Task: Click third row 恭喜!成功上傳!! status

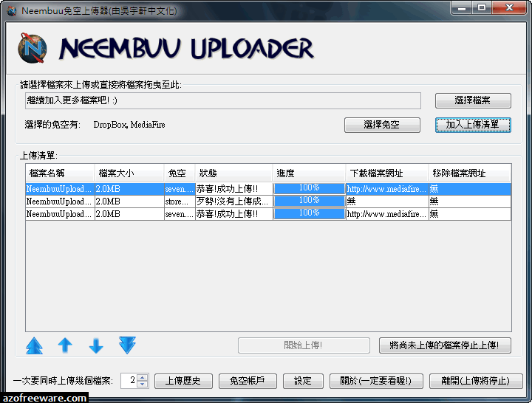Action: pyautogui.click(x=233, y=214)
